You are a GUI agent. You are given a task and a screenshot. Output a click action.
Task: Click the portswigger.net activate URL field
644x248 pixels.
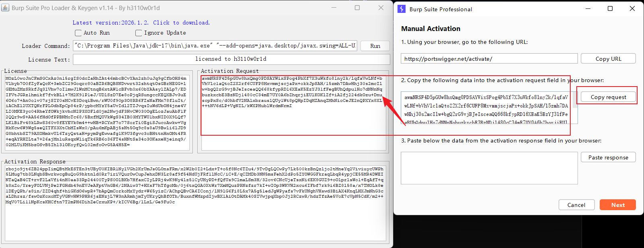click(x=489, y=59)
